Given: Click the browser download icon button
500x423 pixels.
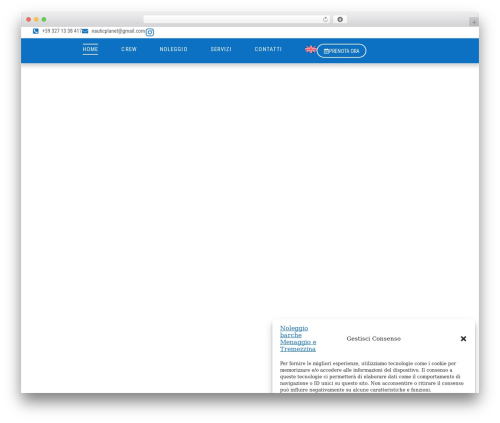Looking at the screenshot, I should tap(340, 20).
